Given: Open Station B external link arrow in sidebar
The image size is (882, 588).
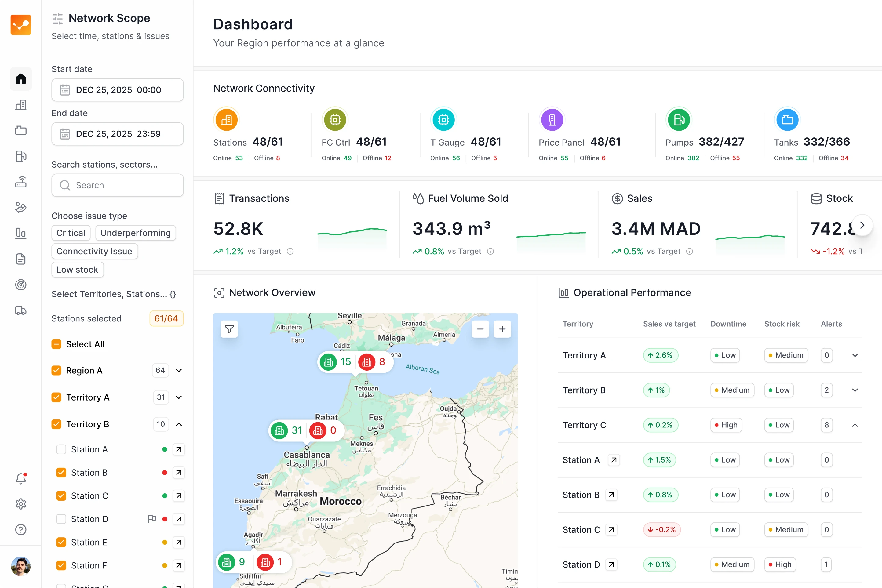Looking at the screenshot, I should [x=179, y=473].
